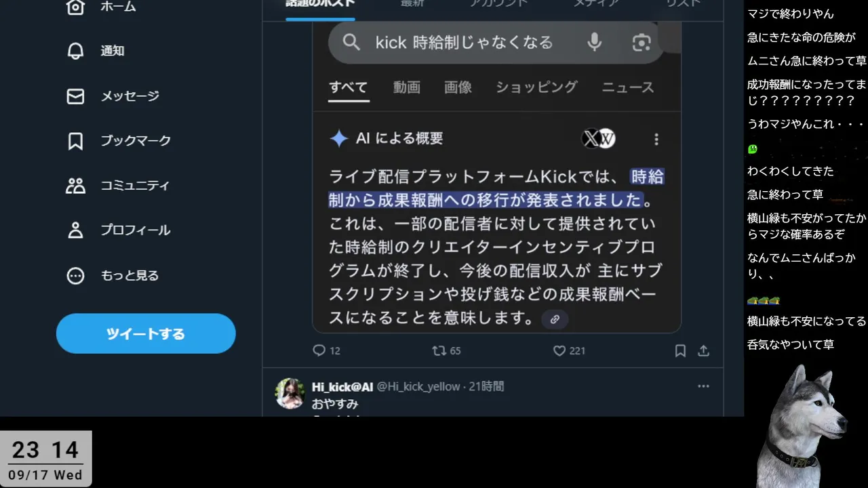Like the post with 221 hearts
This screenshot has width=868, height=488.
559,350
